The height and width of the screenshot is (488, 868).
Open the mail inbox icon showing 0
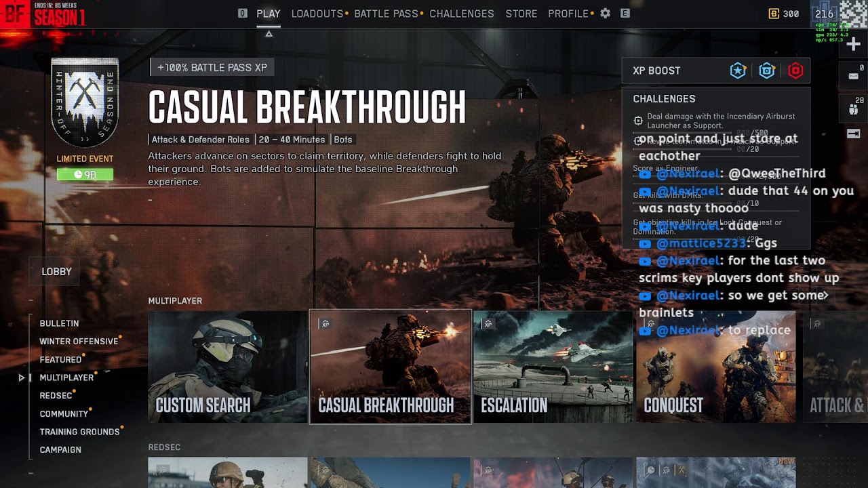coord(854,76)
